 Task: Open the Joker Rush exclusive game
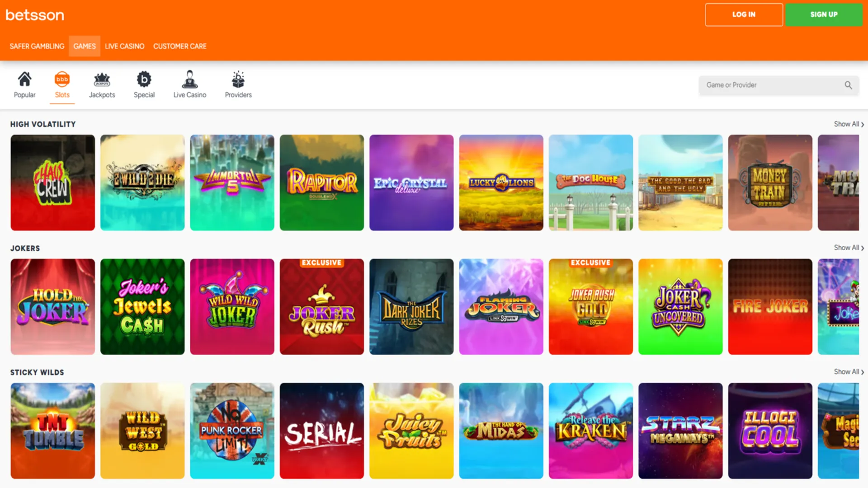pyautogui.click(x=321, y=306)
